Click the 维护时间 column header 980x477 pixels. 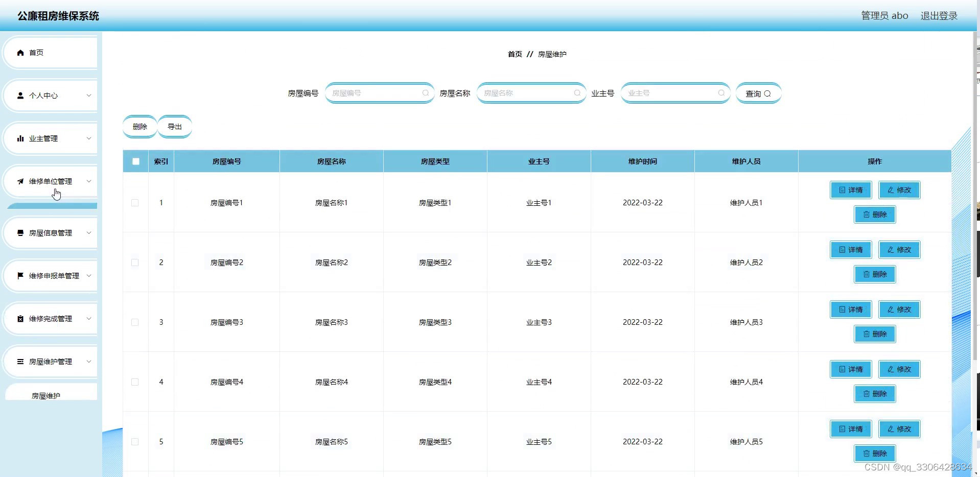click(643, 161)
